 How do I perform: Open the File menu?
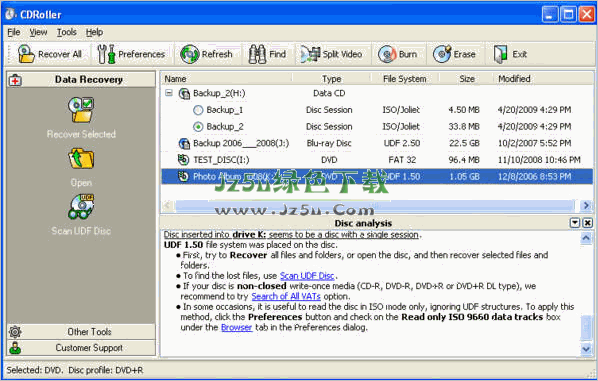coord(14,32)
